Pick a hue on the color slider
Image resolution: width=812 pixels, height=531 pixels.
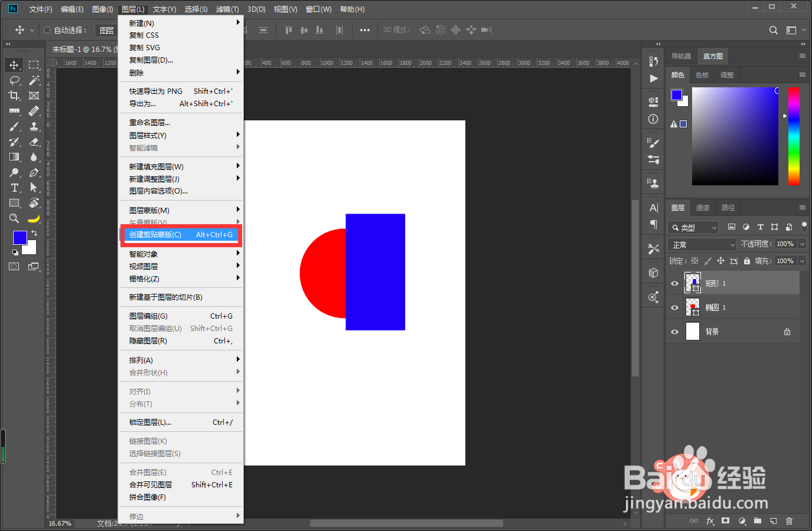tap(794, 136)
